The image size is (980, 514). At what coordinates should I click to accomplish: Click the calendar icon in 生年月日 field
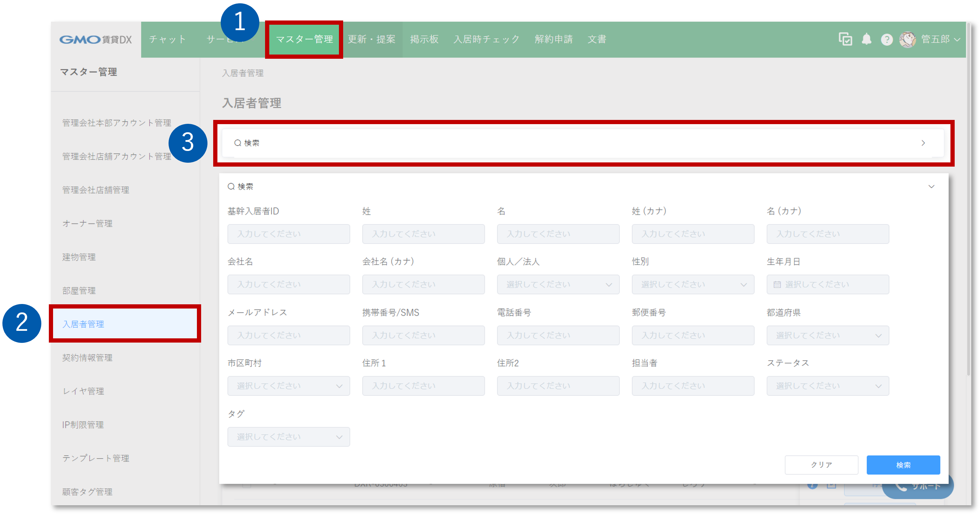(777, 284)
